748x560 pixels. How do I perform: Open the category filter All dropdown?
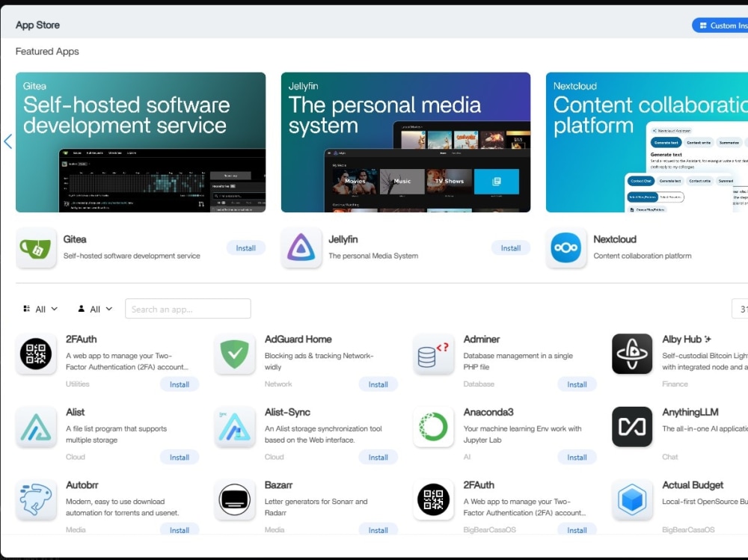(40, 309)
